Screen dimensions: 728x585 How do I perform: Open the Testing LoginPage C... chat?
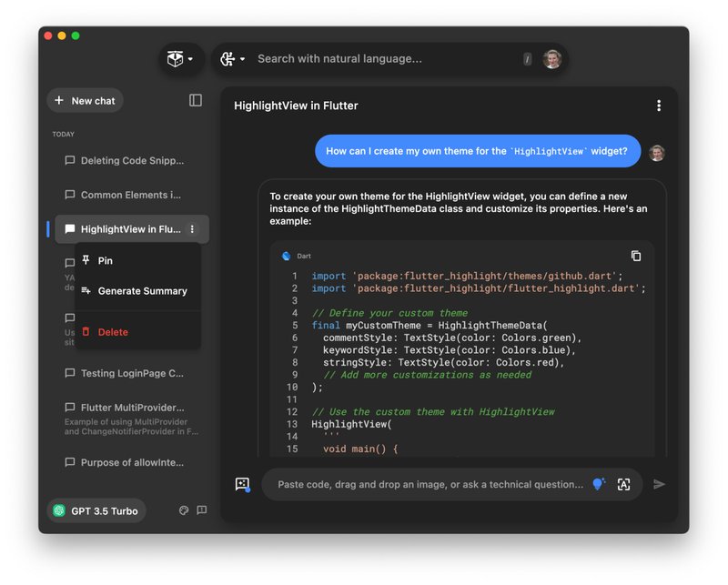click(132, 373)
